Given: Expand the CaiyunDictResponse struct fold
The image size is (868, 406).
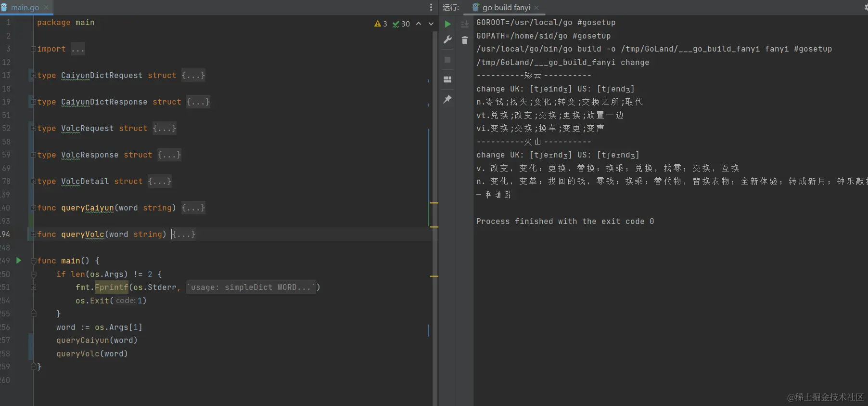Looking at the screenshot, I should (x=33, y=102).
